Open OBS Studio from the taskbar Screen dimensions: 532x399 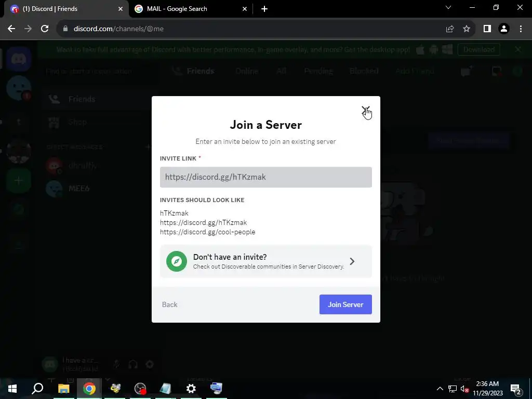[x=140, y=389]
